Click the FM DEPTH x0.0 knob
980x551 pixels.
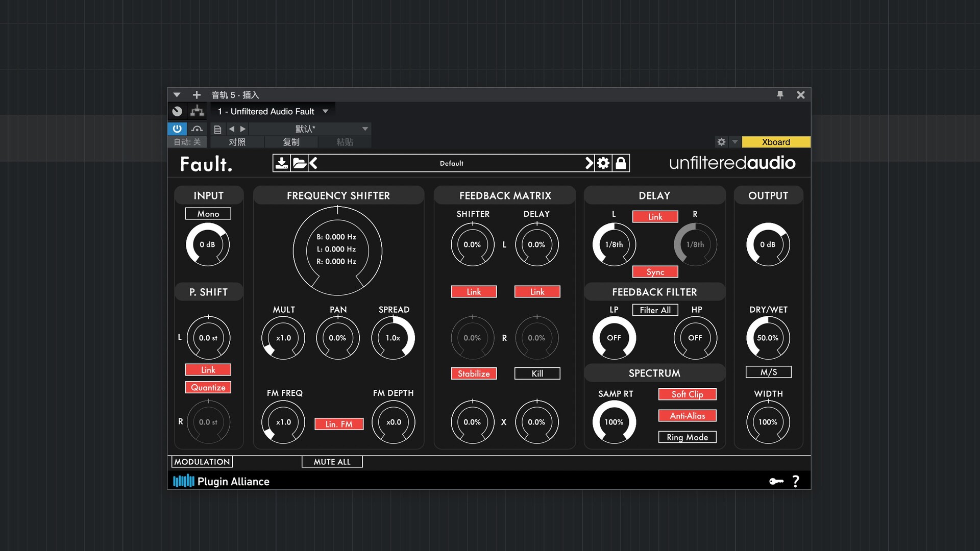click(x=394, y=422)
